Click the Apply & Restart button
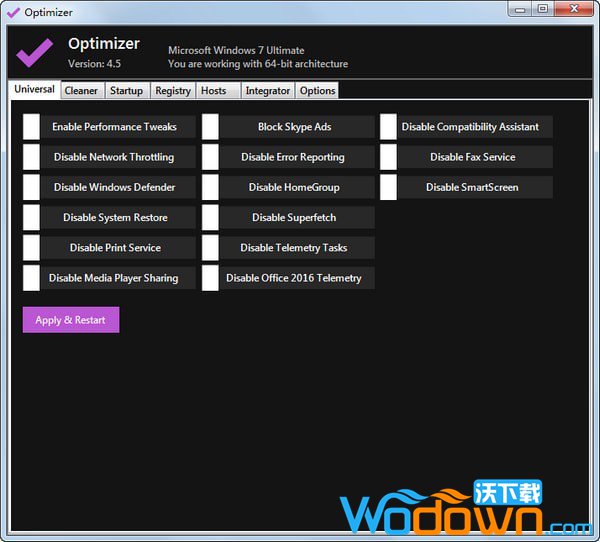Image resolution: width=600 pixels, height=542 pixels. (x=71, y=320)
